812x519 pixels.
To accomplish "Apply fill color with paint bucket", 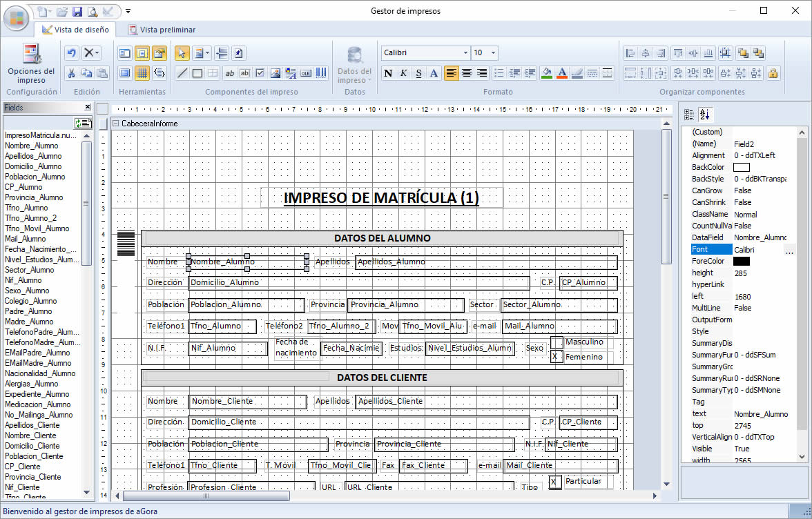I will (x=546, y=73).
